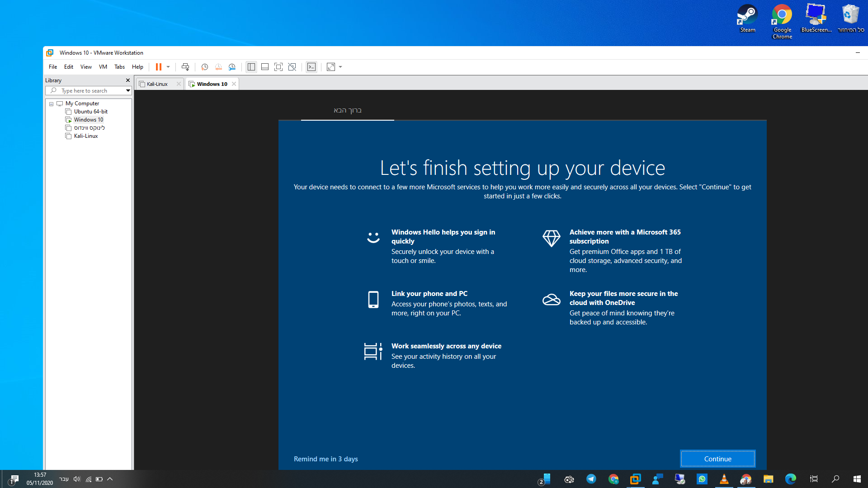
Task: Click the OneDrive cloud icon
Action: [x=551, y=299]
